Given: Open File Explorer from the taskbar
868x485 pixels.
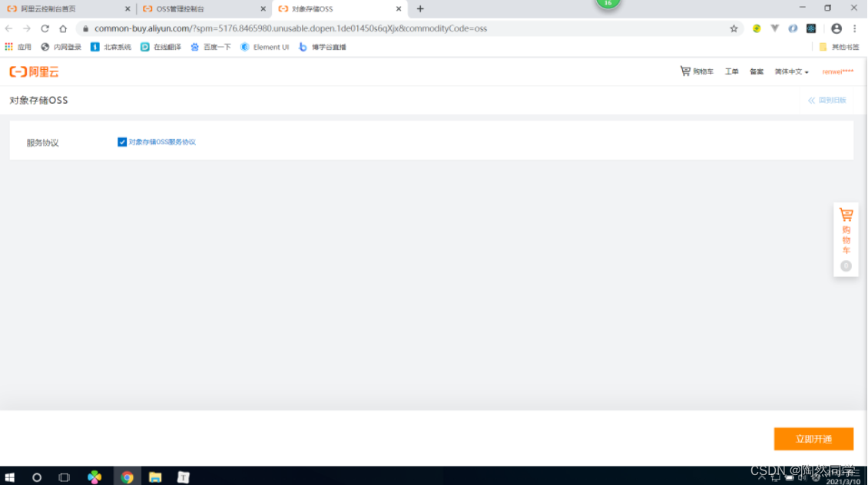Looking at the screenshot, I should click(155, 477).
